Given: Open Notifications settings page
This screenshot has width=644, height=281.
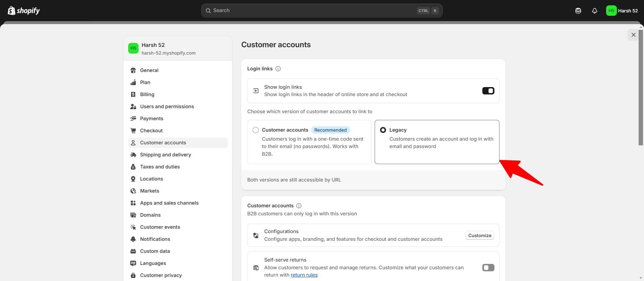Looking at the screenshot, I should coord(155,239).
